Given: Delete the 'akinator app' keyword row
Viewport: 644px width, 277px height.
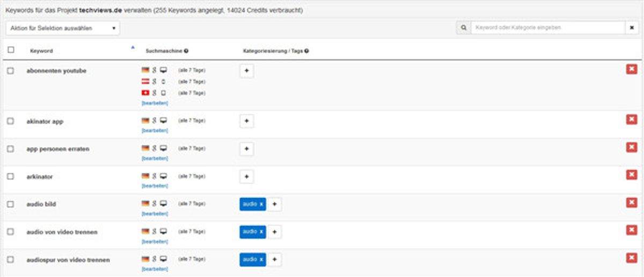Looking at the screenshot, I should [632, 120].
